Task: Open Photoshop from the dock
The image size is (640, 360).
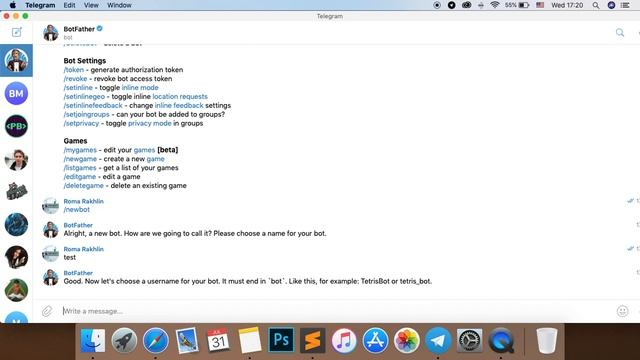Action: (281, 340)
